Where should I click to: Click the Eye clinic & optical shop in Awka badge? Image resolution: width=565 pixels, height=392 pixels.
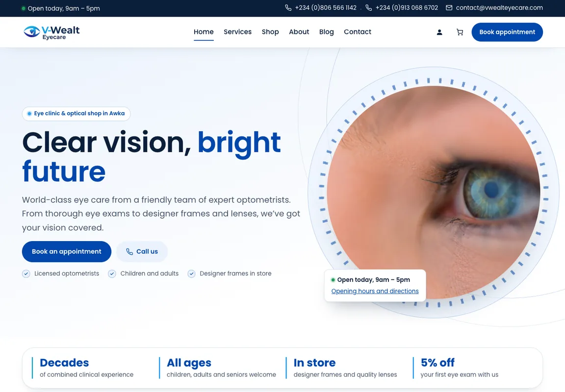coord(76,113)
